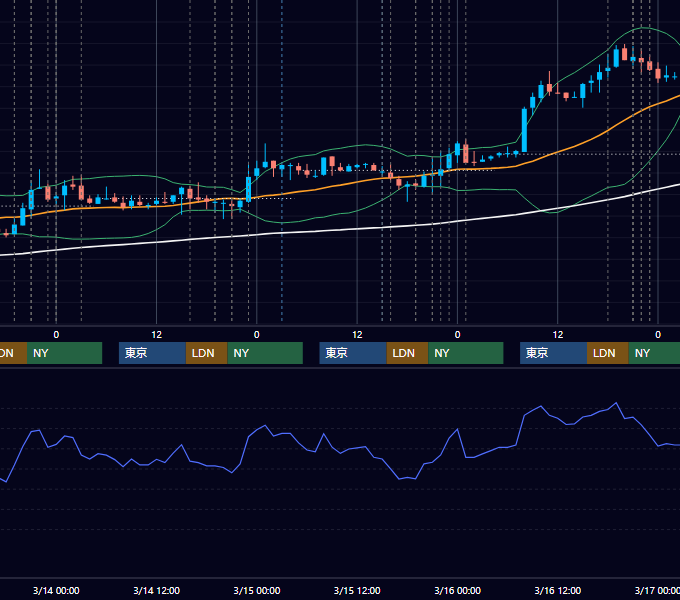Select the NY session block spanning 3/14 00:00
680x600 pixels.
64,353
